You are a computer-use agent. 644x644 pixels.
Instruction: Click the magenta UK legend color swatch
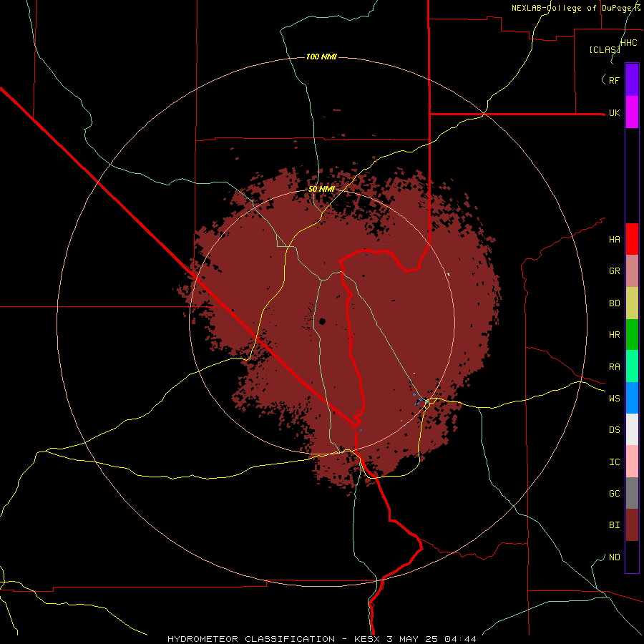(x=632, y=112)
